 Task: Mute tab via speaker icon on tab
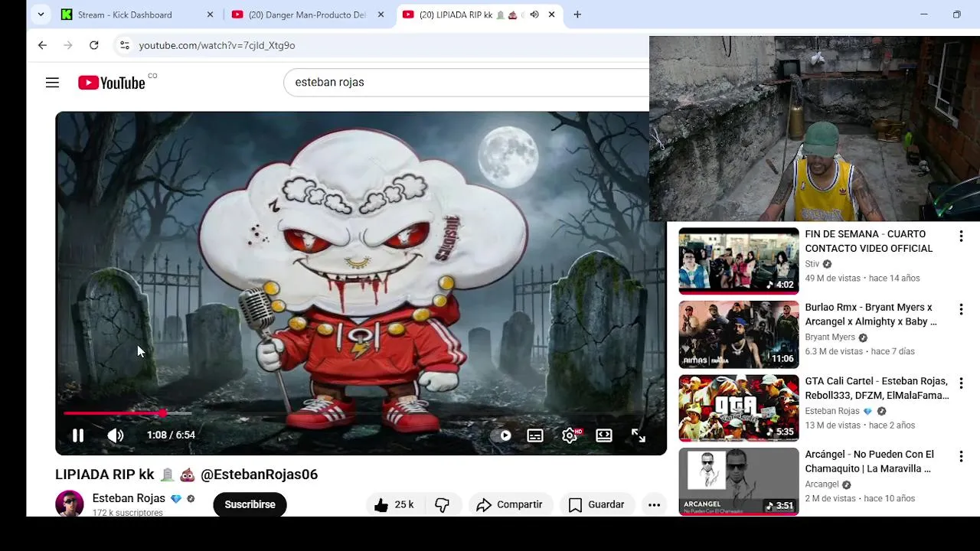[x=534, y=15]
